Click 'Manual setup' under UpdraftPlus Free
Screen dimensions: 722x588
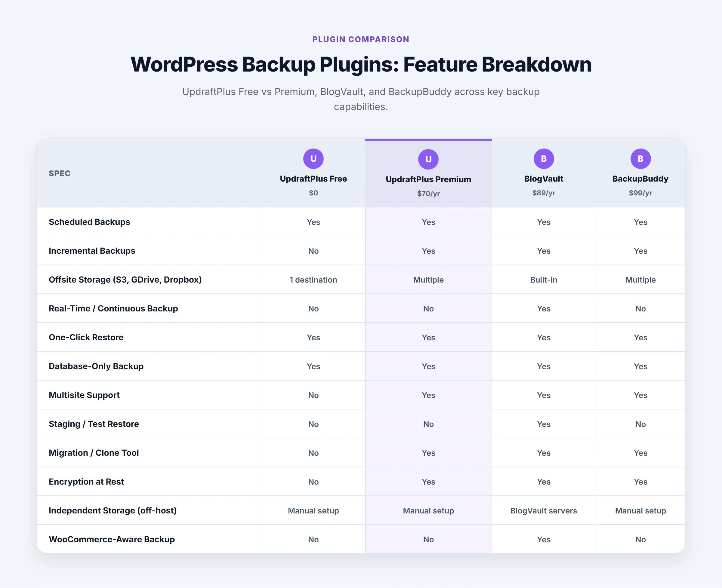tap(313, 511)
